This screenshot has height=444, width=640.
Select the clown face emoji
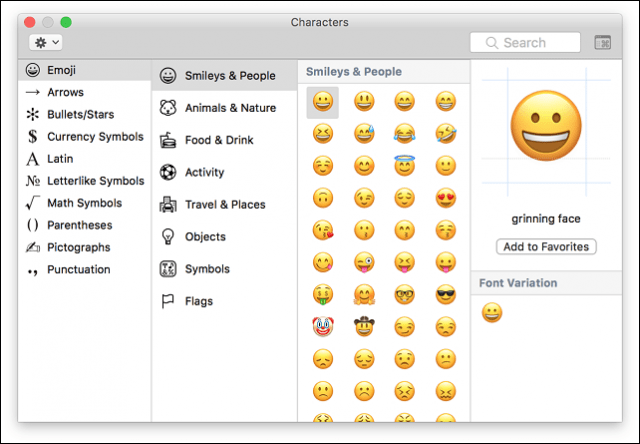(x=323, y=326)
